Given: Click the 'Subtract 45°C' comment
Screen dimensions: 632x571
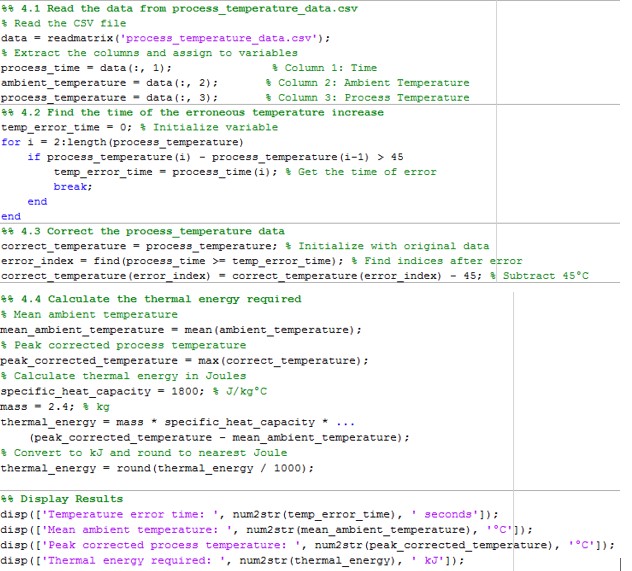Looking at the screenshot, I should (550, 275).
